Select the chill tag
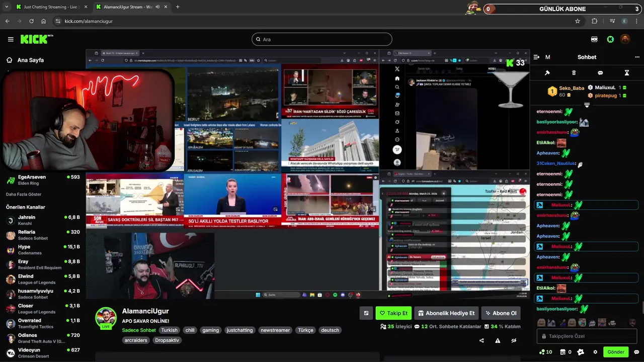 click(190, 330)
